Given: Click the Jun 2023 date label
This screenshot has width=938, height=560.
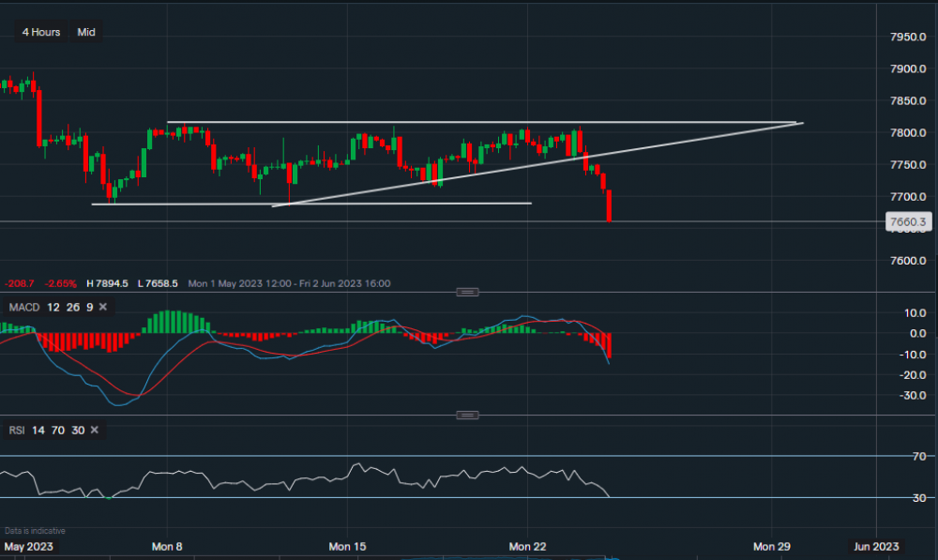Looking at the screenshot, I should tap(875, 546).
